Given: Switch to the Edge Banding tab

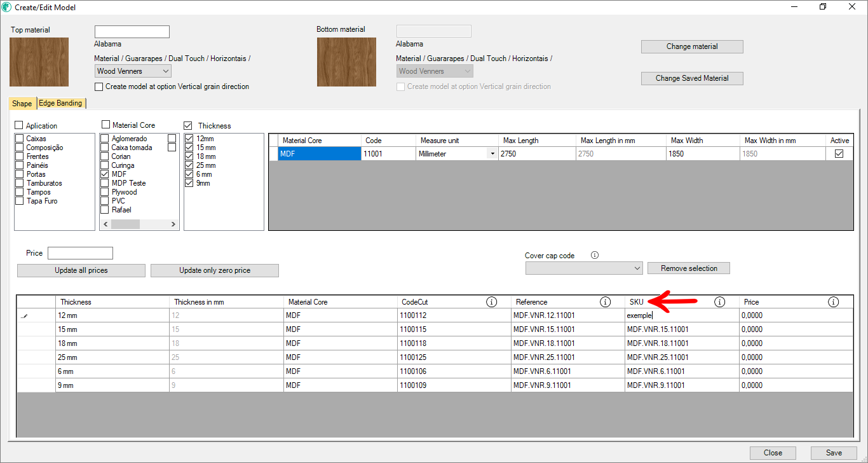Looking at the screenshot, I should [60, 103].
